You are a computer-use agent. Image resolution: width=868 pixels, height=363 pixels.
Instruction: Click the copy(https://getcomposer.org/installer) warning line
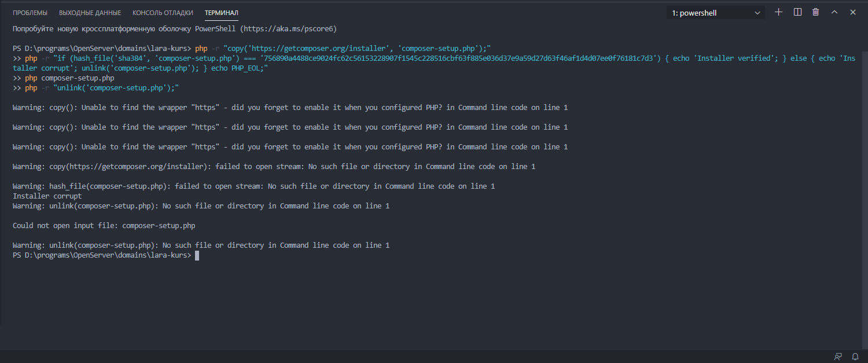click(x=274, y=167)
